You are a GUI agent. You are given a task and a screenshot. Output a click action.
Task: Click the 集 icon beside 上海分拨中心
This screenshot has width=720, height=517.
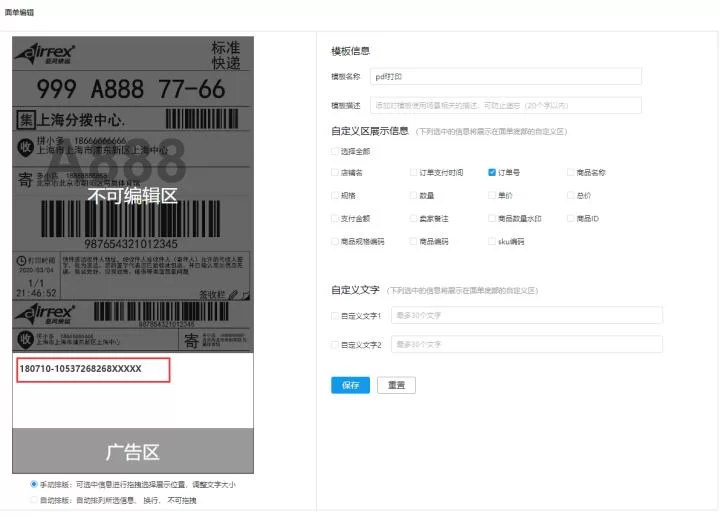[26, 120]
